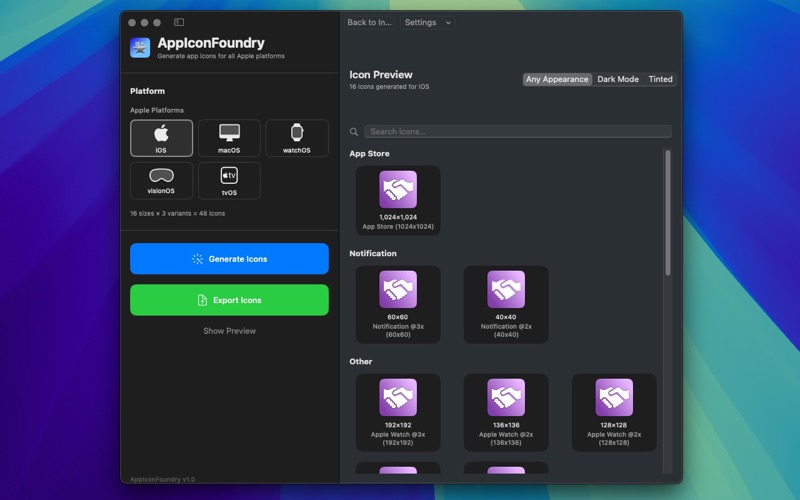Click the "App Store" section heading

(x=369, y=154)
